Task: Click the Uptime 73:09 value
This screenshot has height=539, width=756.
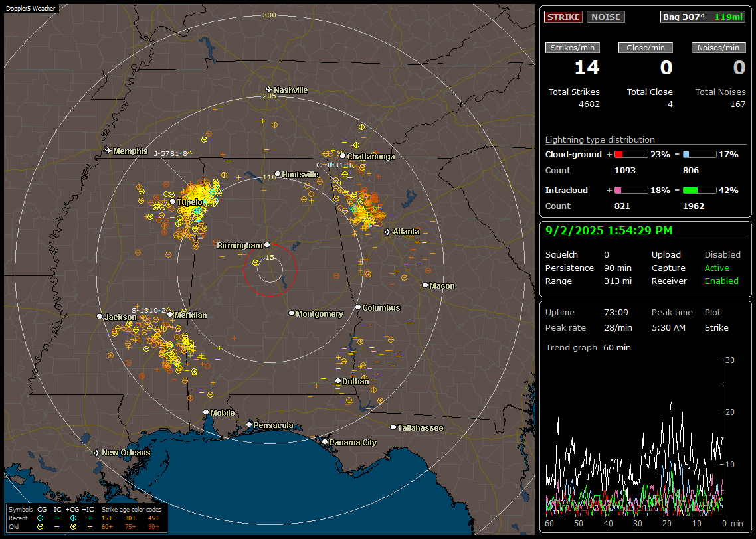Action: (x=616, y=312)
